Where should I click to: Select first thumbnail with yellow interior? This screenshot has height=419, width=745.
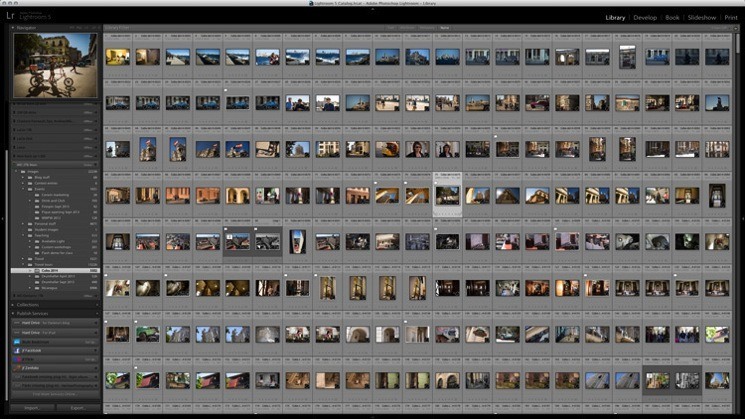117,57
